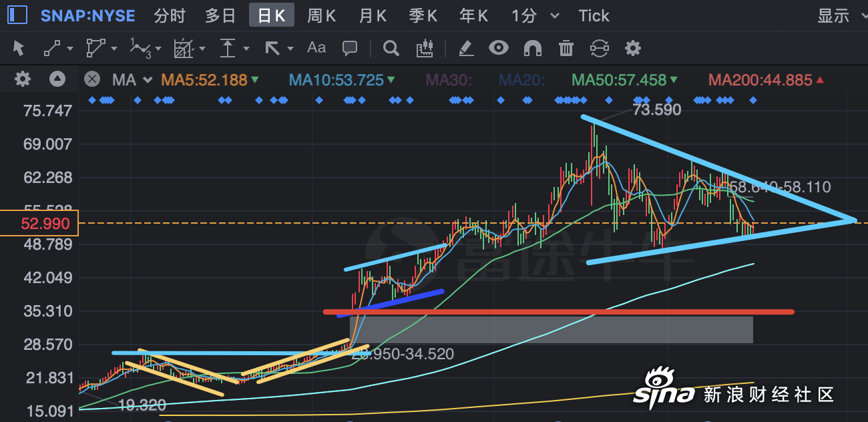Screen dimensions: 868x422
Task: Select the Aa text annotation tool
Action: pyautogui.click(x=316, y=47)
